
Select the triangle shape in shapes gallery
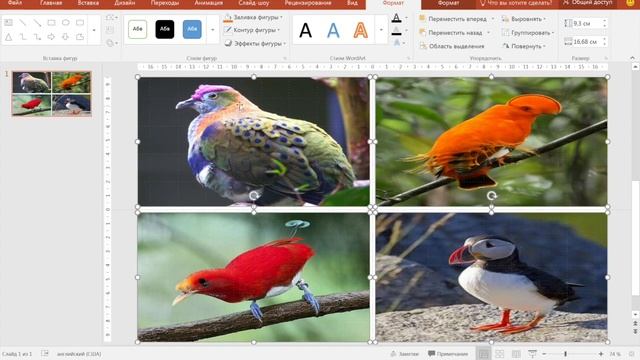coord(9,37)
